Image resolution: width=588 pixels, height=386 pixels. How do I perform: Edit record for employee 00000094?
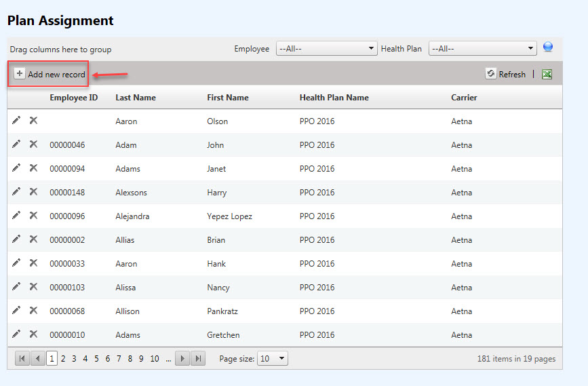coord(16,168)
